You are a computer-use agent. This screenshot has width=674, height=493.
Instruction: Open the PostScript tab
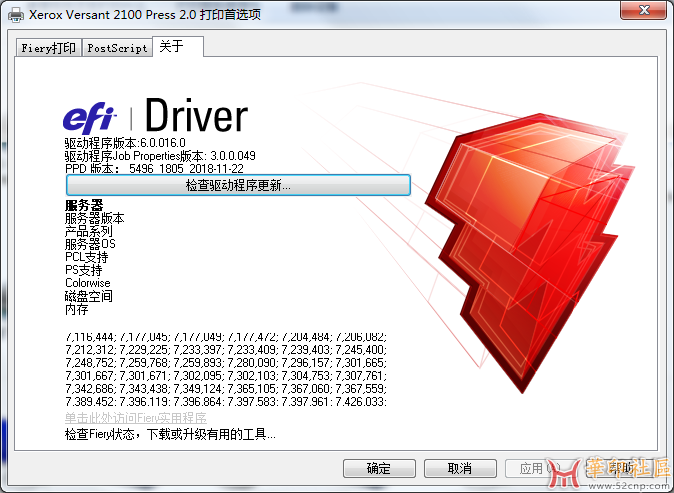click(117, 48)
